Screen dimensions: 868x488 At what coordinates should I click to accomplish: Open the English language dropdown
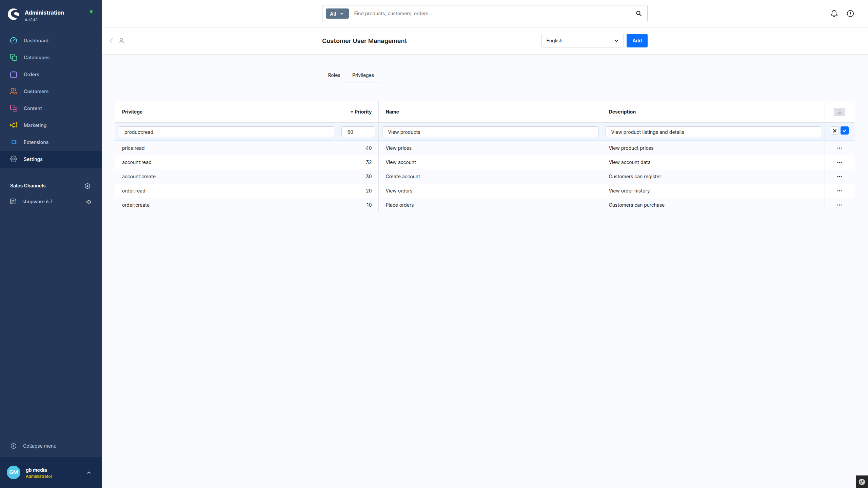click(x=582, y=41)
